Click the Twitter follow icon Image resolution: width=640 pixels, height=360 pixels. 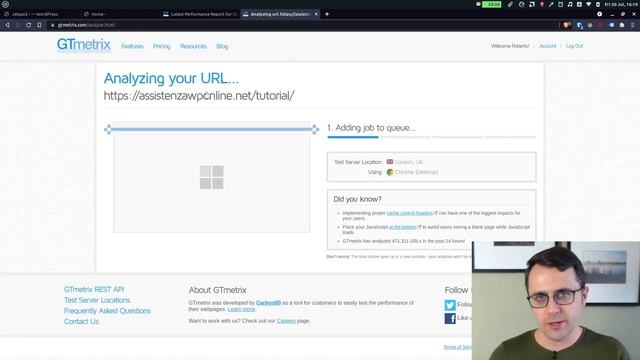pyautogui.click(x=450, y=305)
